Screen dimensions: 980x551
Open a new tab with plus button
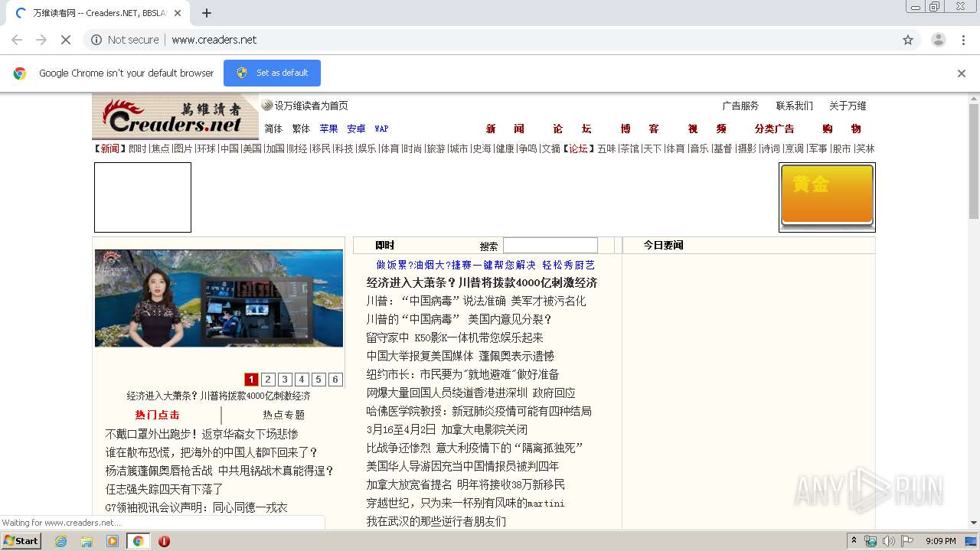click(207, 13)
